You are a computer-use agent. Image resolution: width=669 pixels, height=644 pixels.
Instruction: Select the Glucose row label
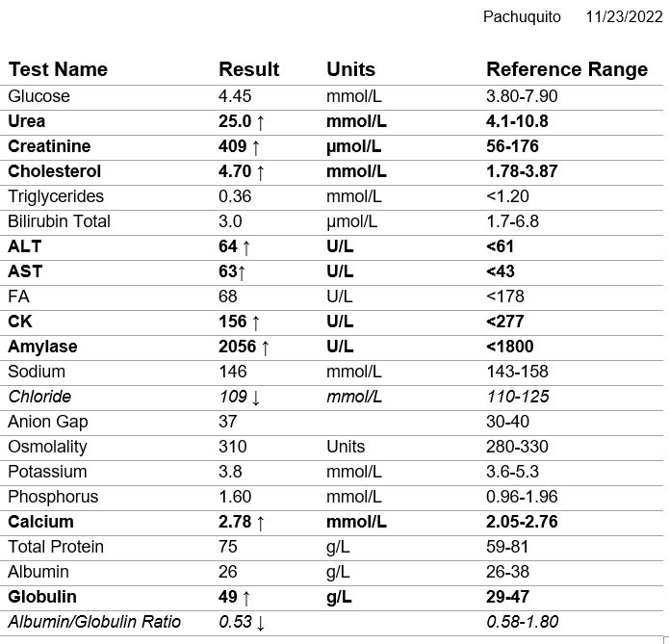(x=39, y=96)
